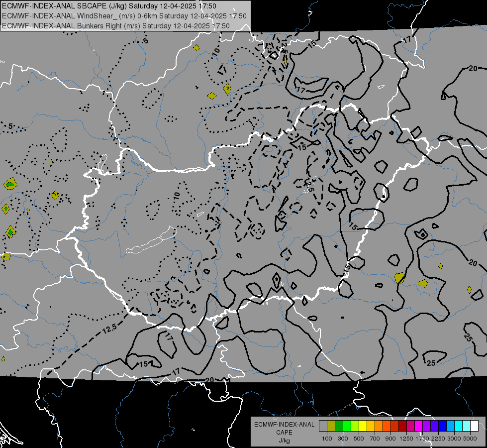Click the ECMWF-INDEX-ANAL legend title
The image size is (487, 448).
[284, 425]
